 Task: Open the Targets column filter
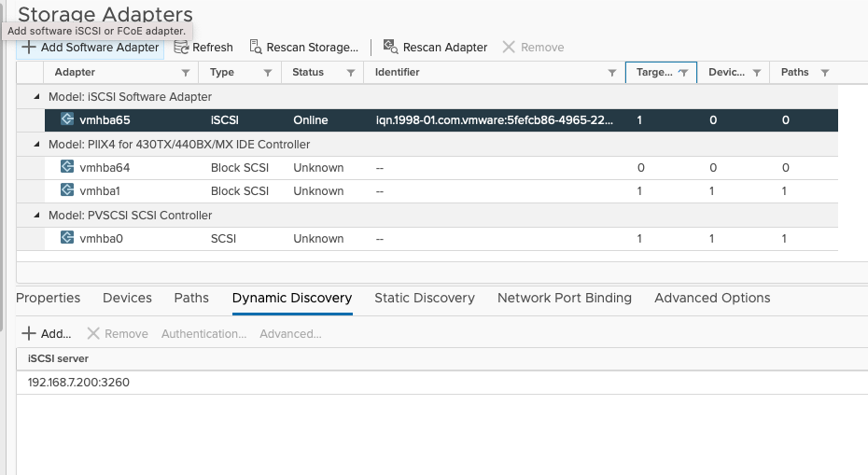683,73
